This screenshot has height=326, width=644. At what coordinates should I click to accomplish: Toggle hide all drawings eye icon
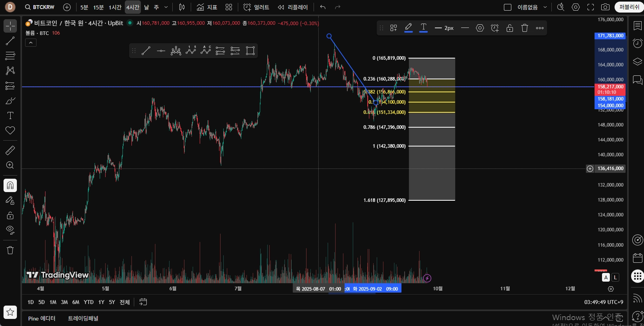[10, 230]
